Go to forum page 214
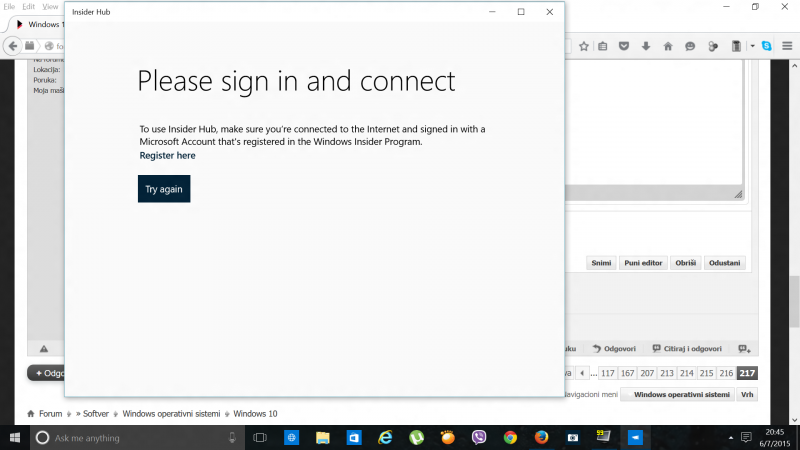Viewport: 800px width, 450px height. point(687,373)
